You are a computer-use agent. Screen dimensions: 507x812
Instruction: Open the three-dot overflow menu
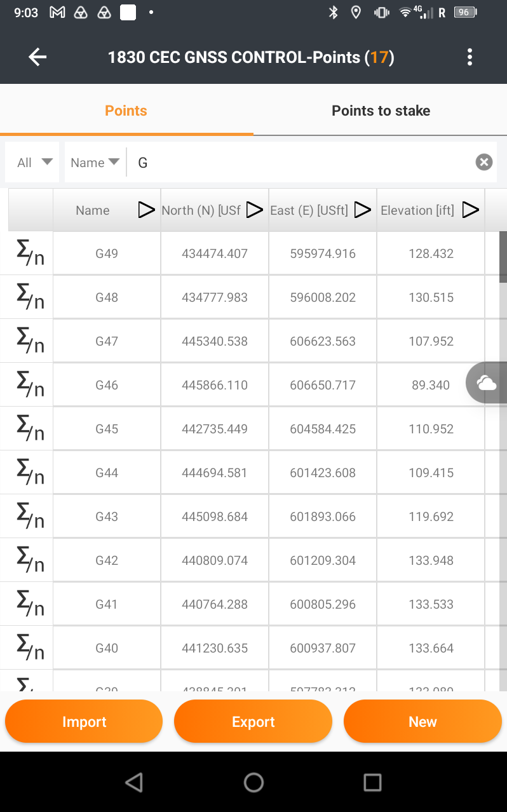[x=470, y=57]
